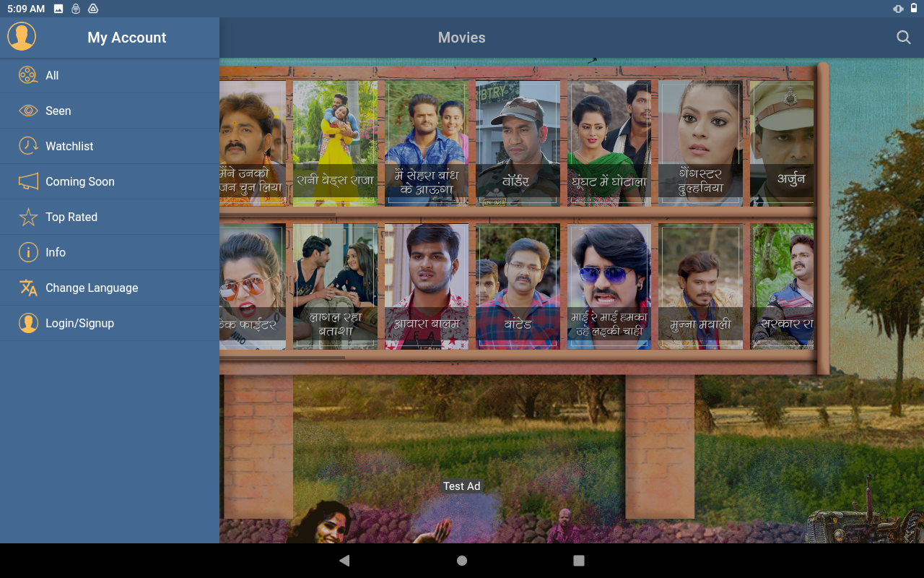Click the user icon beside Login/Signup
924x578 pixels.
point(28,323)
